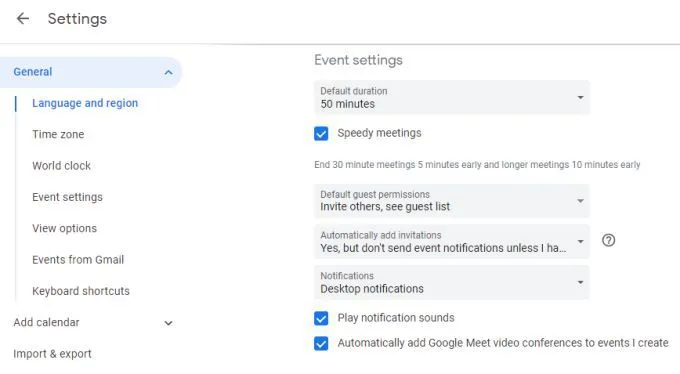This screenshot has width=680, height=374.
Task: Open View options in sidebar
Action: coord(64,228)
